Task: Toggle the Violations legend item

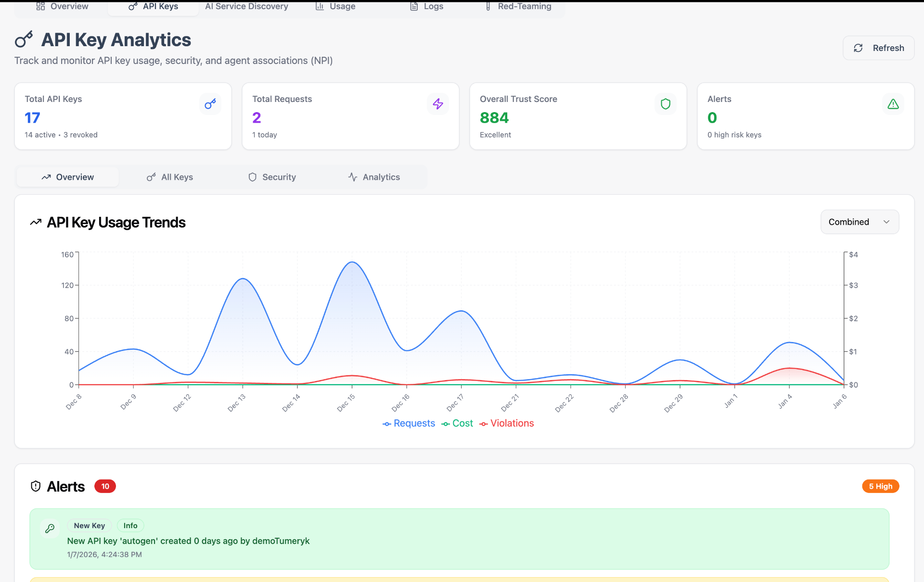Action: 507,423
